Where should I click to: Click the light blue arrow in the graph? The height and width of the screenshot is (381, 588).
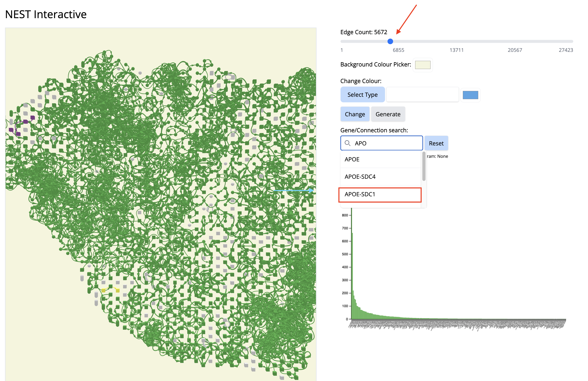294,190
